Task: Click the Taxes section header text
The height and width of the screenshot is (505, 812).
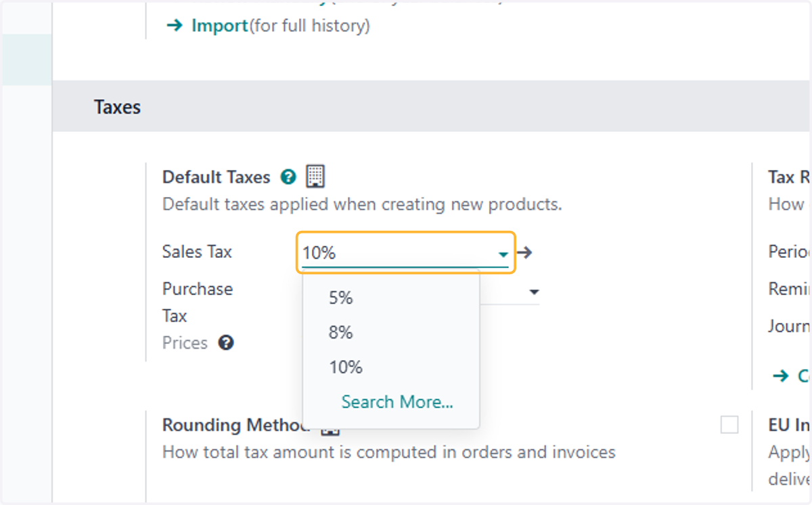Action: point(117,107)
